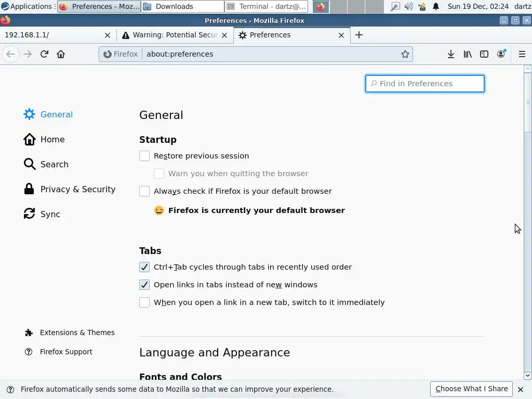Open a new tab with the plus button
This screenshot has width=532, height=399.
point(358,35)
